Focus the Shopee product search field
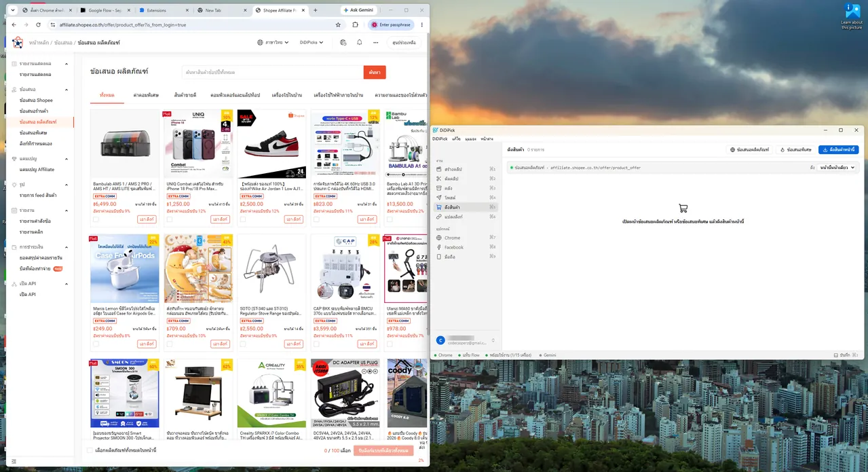Image resolution: width=868 pixels, height=472 pixels. [x=273, y=72]
